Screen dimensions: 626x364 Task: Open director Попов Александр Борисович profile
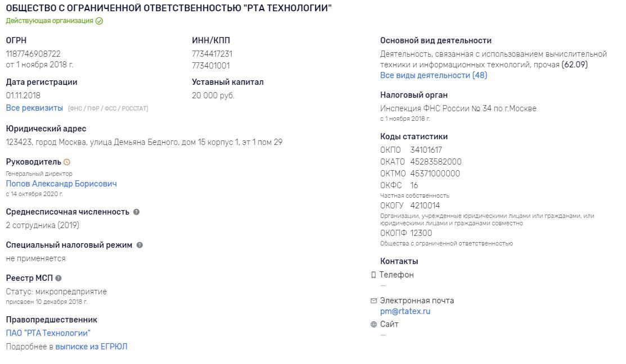pyautogui.click(x=61, y=184)
